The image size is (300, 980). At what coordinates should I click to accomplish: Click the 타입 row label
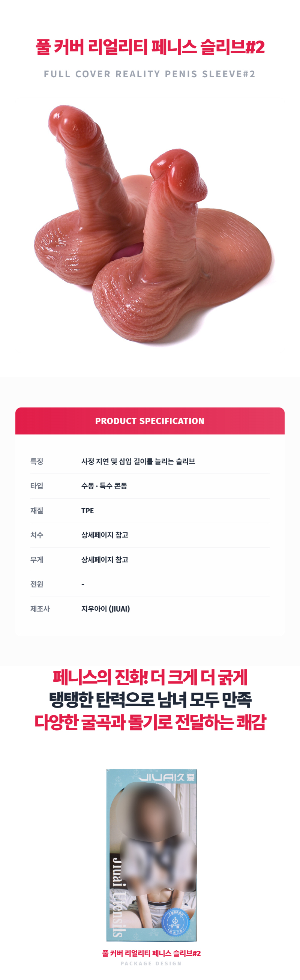pos(37,486)
